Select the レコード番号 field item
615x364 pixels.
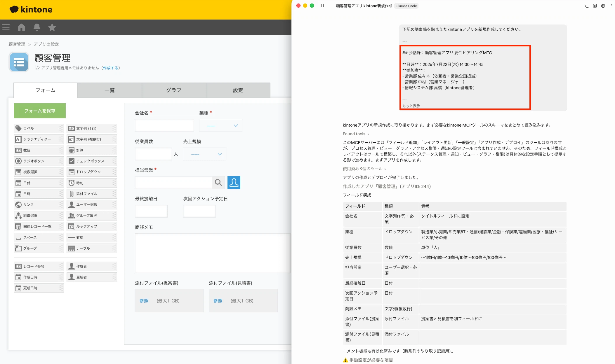[39, 266]
